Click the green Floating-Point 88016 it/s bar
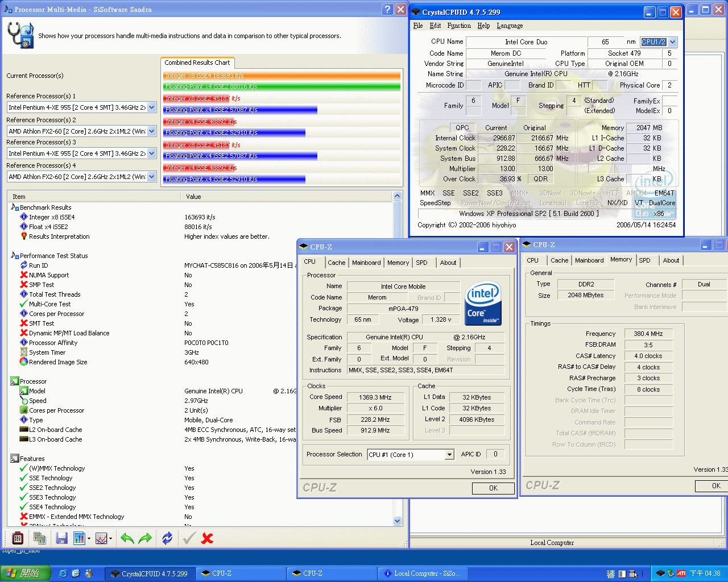 (282, 86)
